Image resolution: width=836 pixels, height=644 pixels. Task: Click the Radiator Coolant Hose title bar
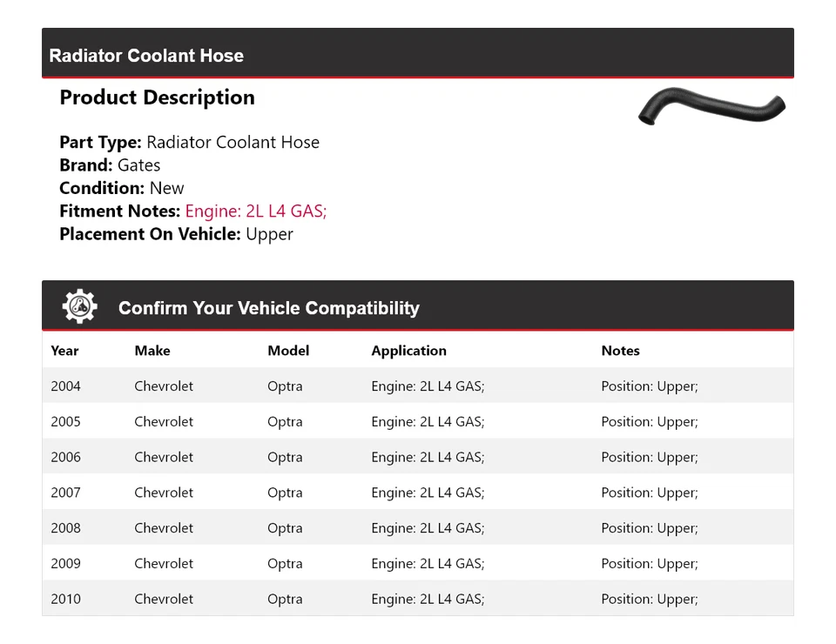146,56
